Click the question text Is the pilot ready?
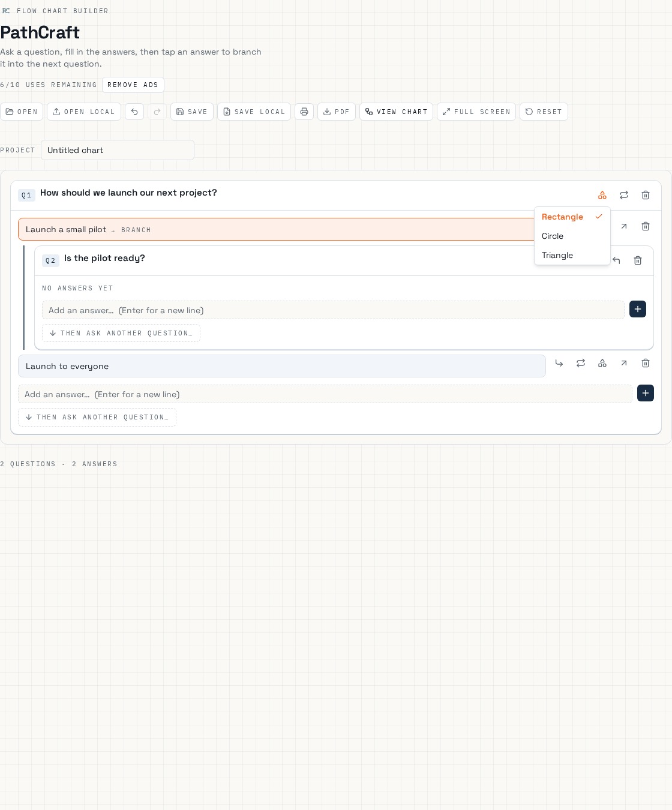This screenshot has height=810, width=672. [x=104, y=258]
